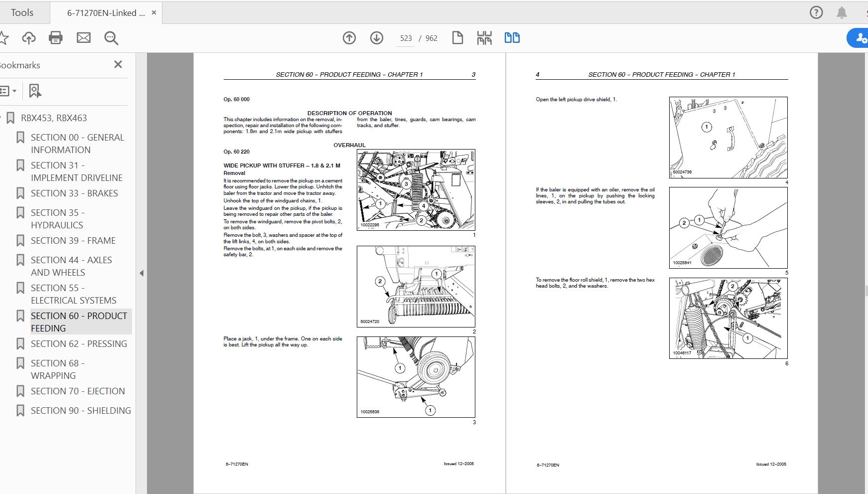Click the page number field showing 523

tap(406, 38)
